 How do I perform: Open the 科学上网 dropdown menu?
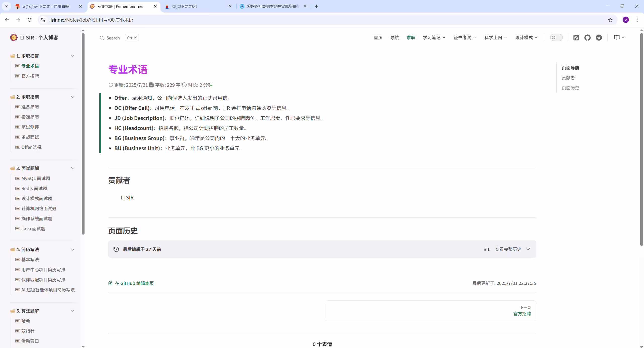pyautogui.click(x=496, y=38)
